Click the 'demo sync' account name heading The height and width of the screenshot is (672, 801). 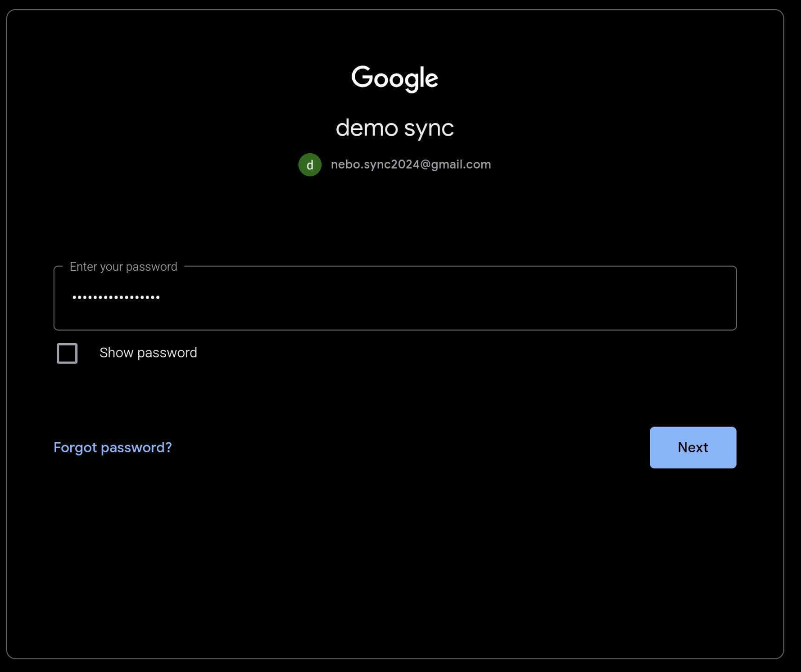click(x=395, y=128)
